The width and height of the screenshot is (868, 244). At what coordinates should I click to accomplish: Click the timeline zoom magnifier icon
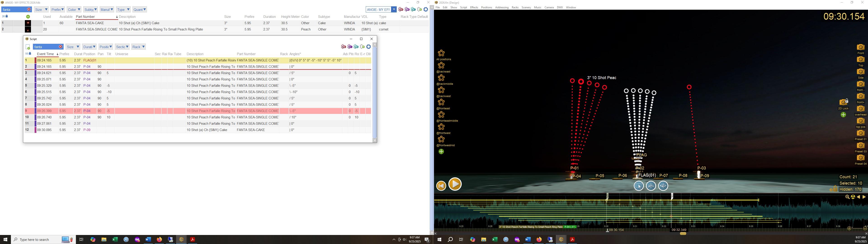[847, 197]
